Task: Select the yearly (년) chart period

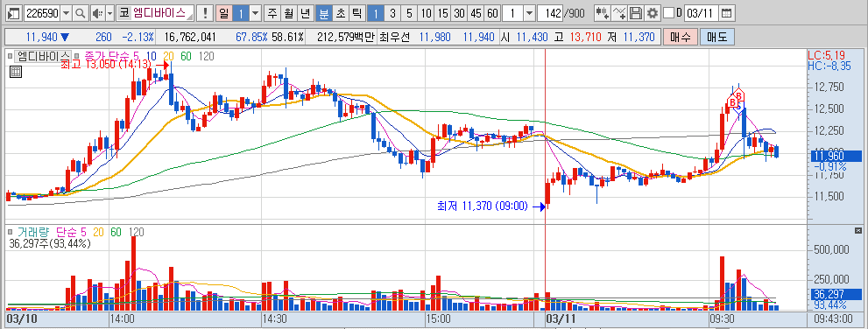Action: click(305, 13)
